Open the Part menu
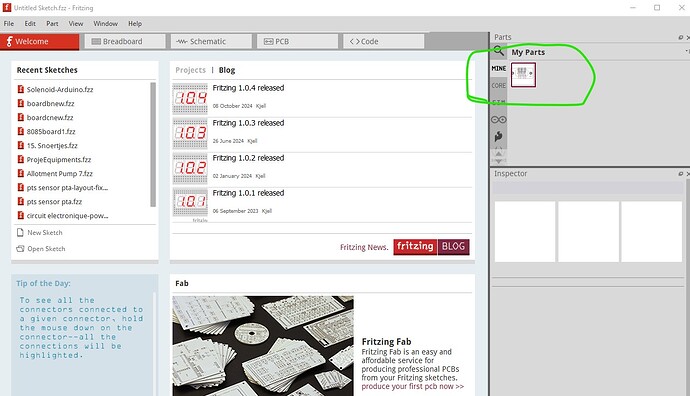The width and height of the screenshot is (690, 396). pos(52,23)
